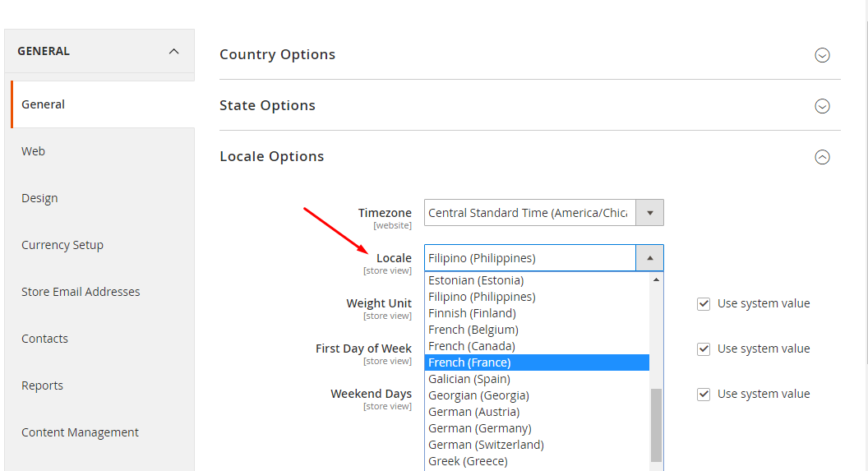Collapse the GENERAL sidebar section chevron

(173, 51)
